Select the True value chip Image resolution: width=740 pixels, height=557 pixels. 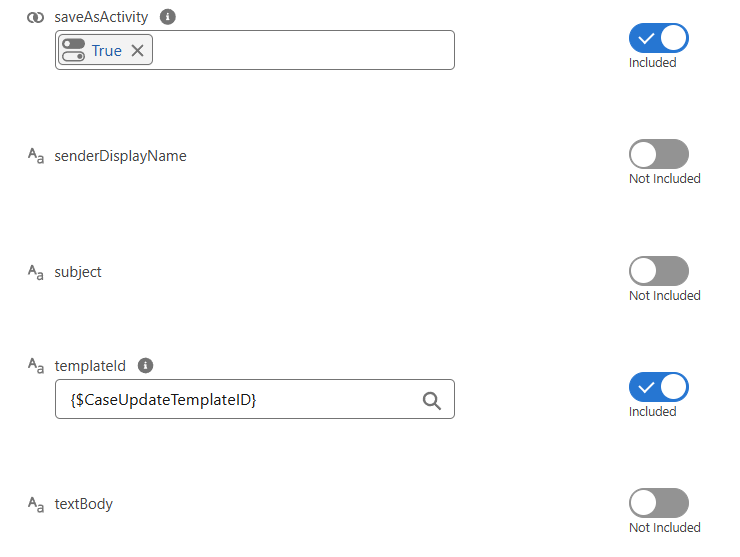[x=105, y=50]
